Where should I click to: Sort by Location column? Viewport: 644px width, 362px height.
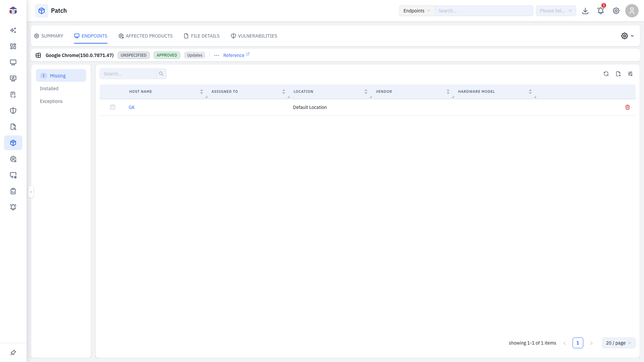point(366,92)
